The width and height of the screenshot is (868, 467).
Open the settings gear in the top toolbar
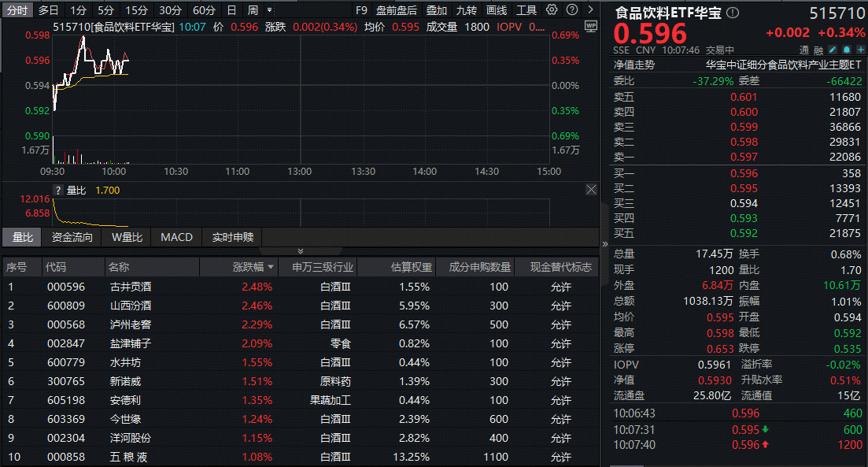pyautogui.click(x=551, y=9)
